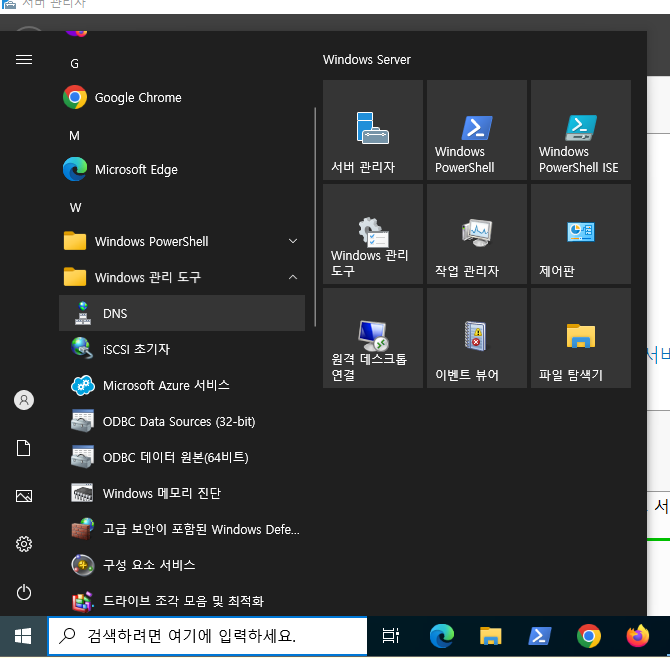The width and height of the screenshot is (670, 658).
Task: Expand the Start menu hamburger button
Action: pyautogui.click(x=24, y=59)
